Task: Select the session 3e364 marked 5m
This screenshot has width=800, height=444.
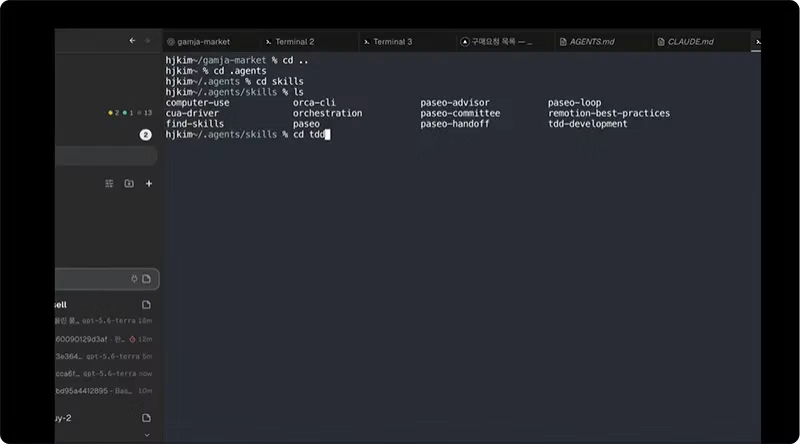Action: 104,356
